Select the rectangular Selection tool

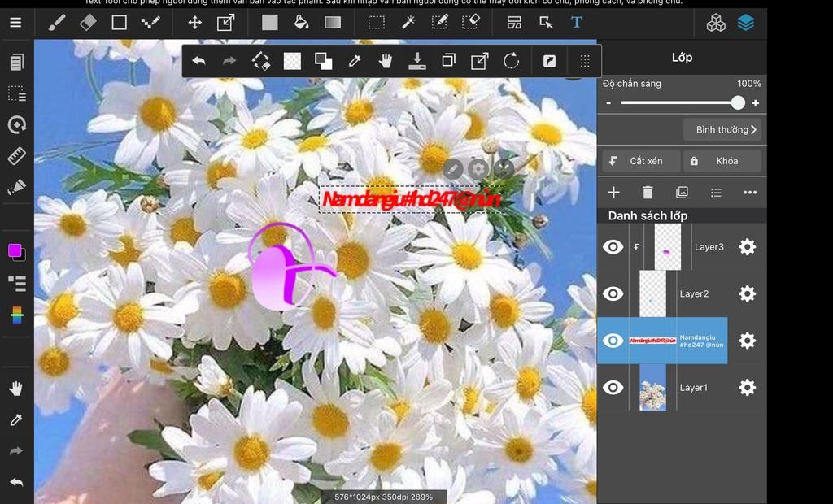click(x=377, y=23)
